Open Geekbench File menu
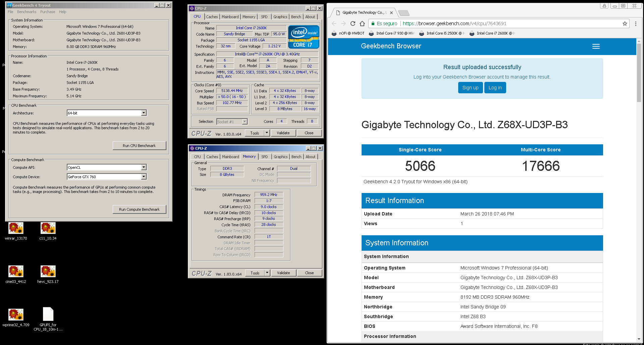 tap(10, 12)
